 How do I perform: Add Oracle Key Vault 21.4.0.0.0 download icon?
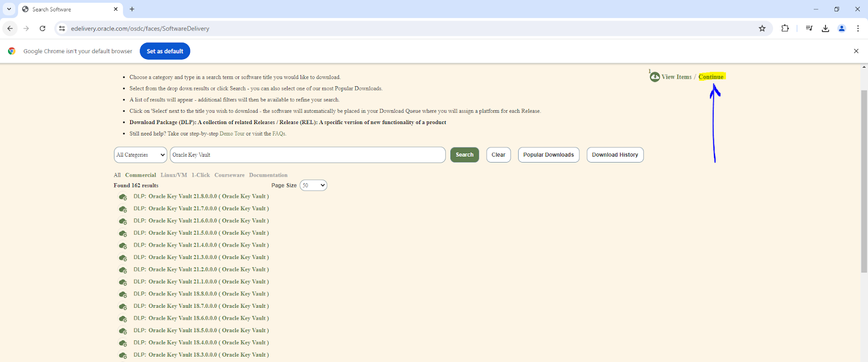pos(123,245)
